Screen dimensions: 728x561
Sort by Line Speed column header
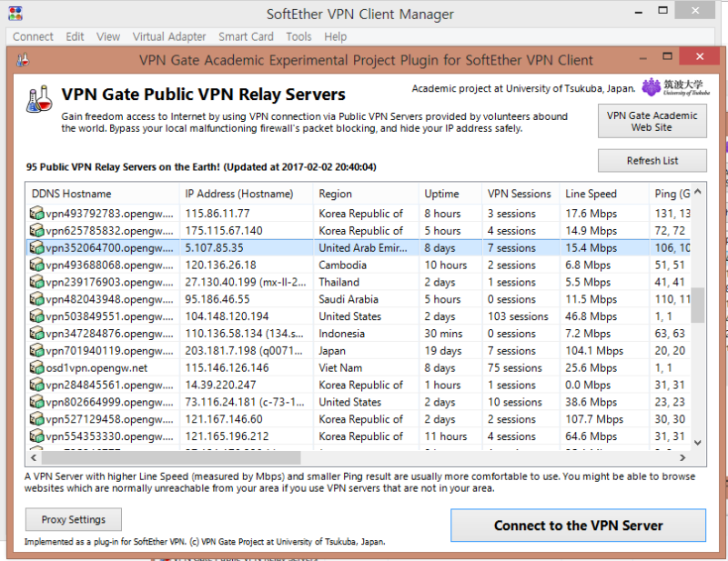(604, 194)
